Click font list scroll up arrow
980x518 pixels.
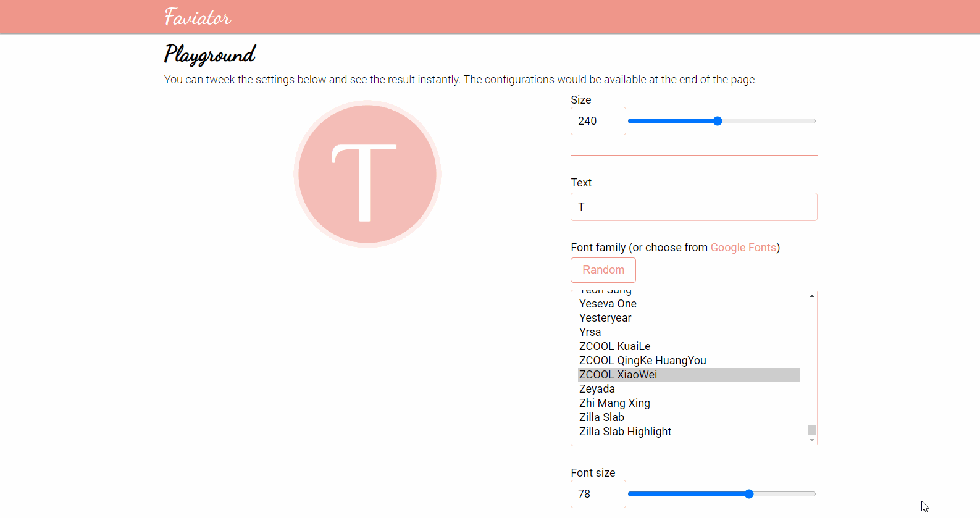click(811, 296)
